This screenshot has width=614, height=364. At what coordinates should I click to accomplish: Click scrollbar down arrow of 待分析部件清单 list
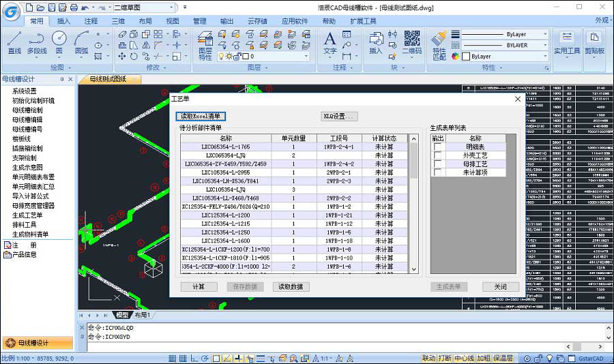[x=413, y=270]
